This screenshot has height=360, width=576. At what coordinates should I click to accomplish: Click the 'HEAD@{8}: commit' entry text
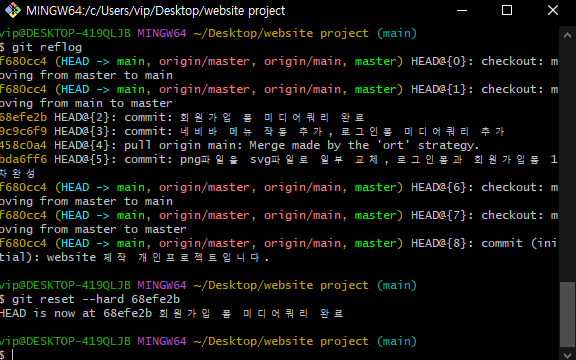pyautogui.click(x=467, y=243)
